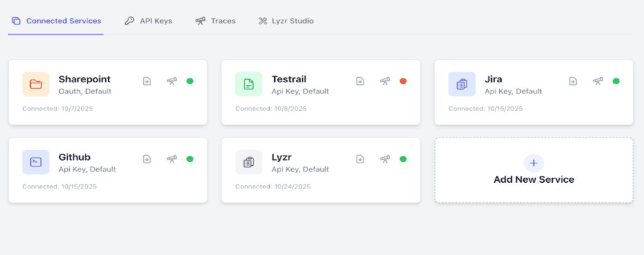Click the green status dot on Github
The height and width of the screenshot is (255, 644).
click(x=190, y=159)
